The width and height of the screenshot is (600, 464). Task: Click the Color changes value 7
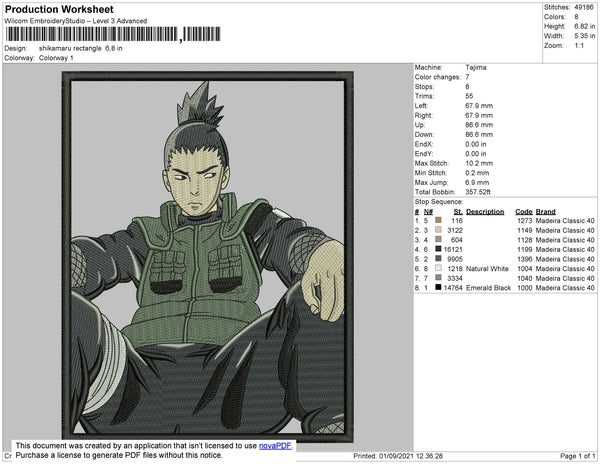[467, 77]
